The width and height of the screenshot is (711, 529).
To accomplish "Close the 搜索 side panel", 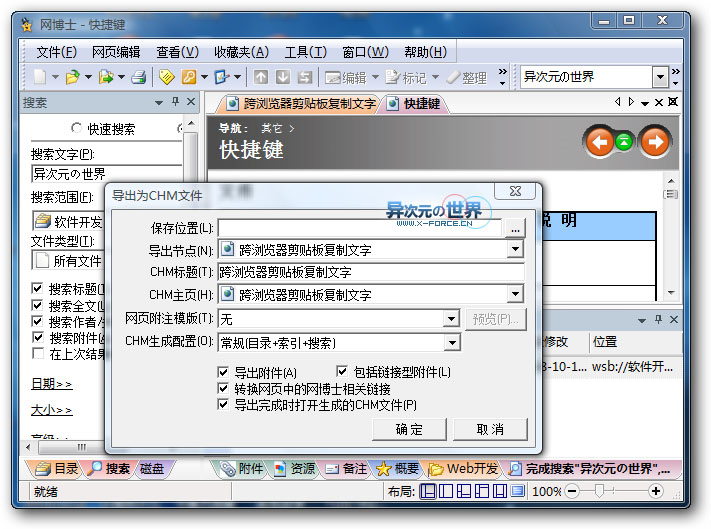I will [191, 102].
